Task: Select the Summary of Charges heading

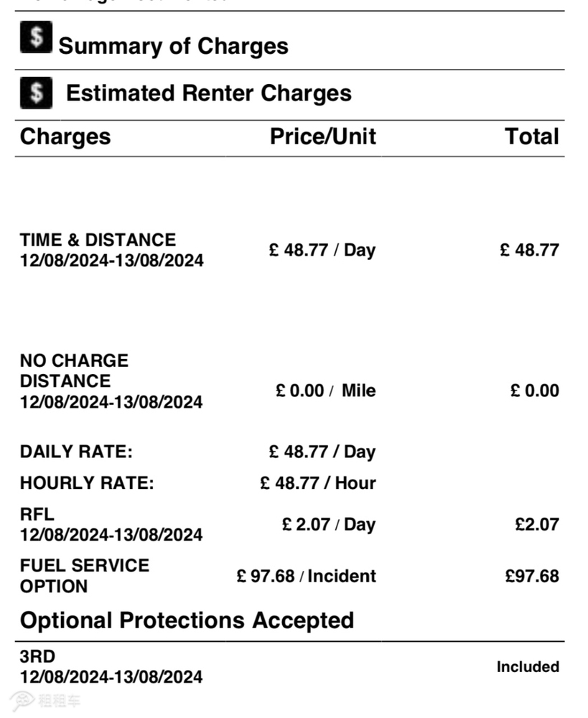Action: (x=174, y=46)
